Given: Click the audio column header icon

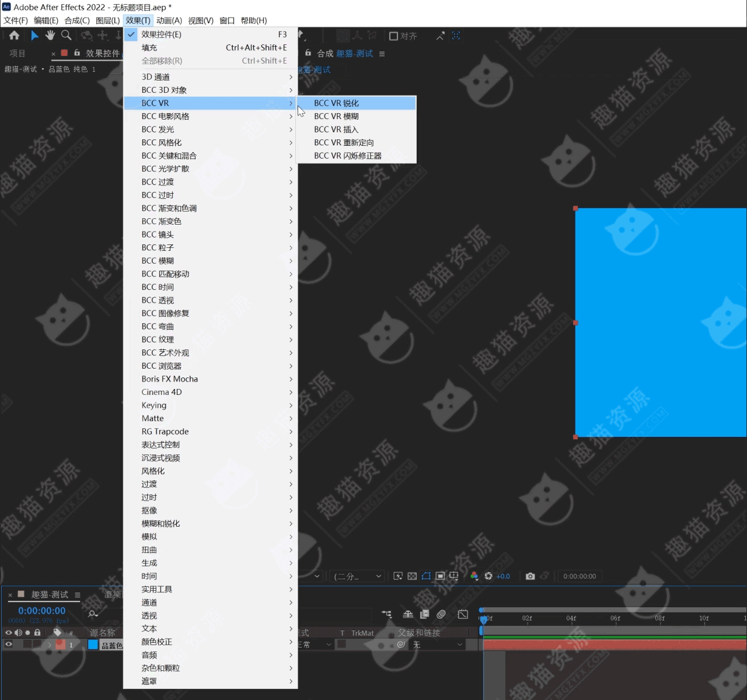Looking at the screenshot, I should pyautogui.click(x=18, y=632).
